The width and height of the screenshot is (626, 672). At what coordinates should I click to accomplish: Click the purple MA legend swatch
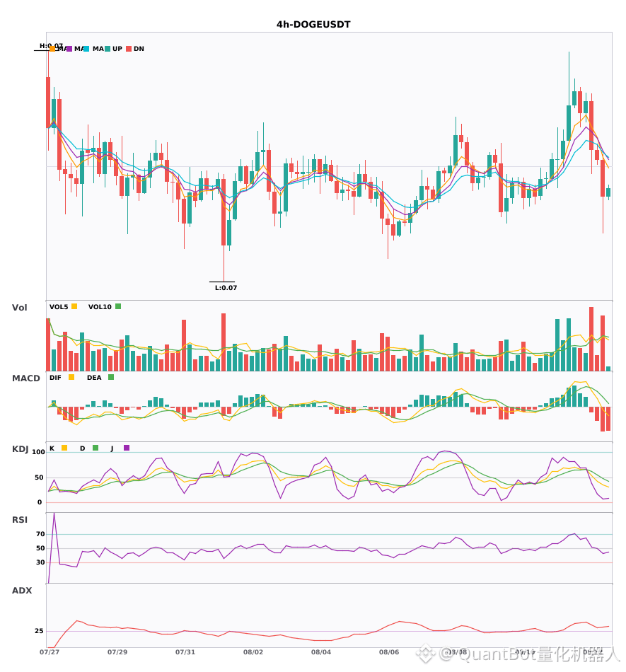(x=69, y=49)
